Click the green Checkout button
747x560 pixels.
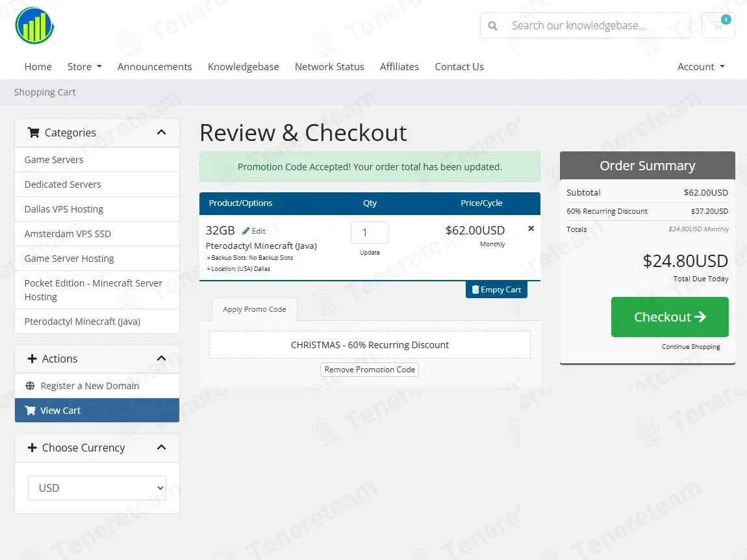click(669, 317)
